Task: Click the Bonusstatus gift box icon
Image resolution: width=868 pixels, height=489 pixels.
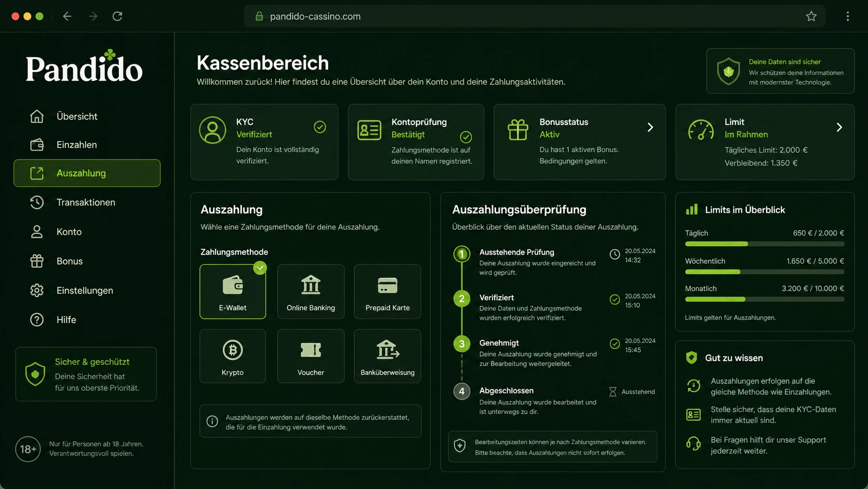Action: (518, 130)
